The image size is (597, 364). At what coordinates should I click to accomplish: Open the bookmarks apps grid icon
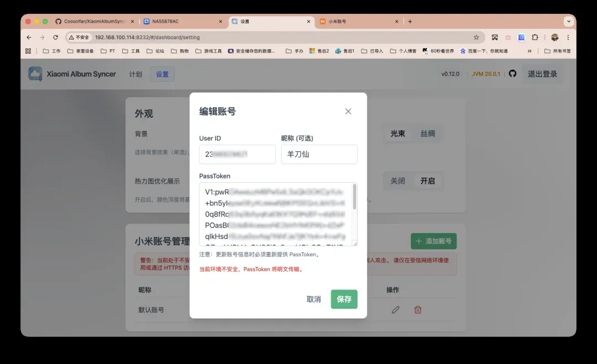point(28,51)
